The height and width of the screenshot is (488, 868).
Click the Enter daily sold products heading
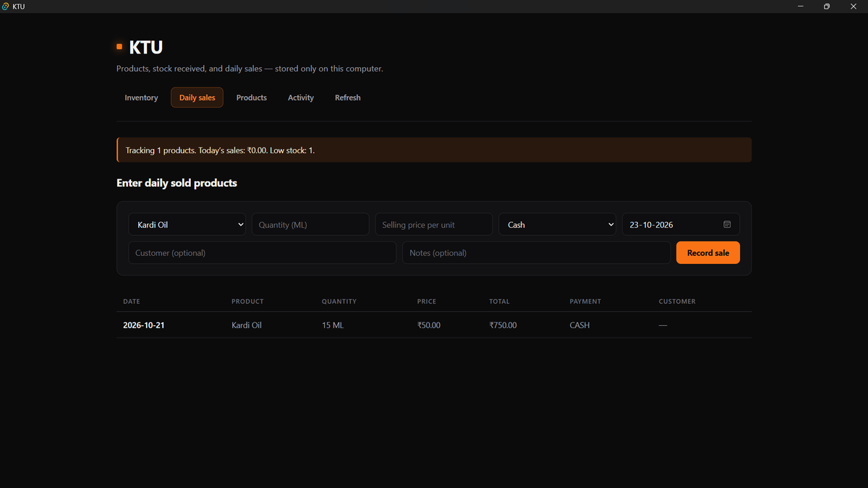click(176, 183)
